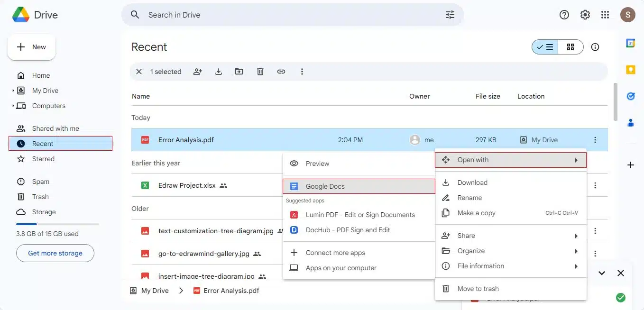644x310 pixels.
Task: Click the New button
Action: coord(31,47)
